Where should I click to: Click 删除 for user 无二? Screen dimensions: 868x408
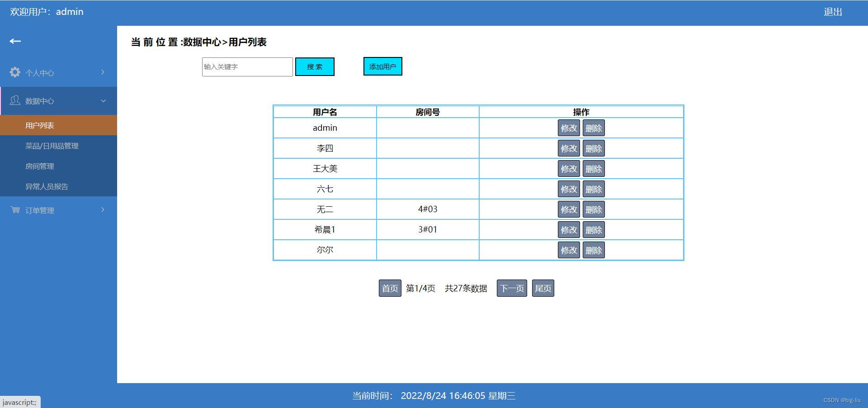tap(594, 209)
